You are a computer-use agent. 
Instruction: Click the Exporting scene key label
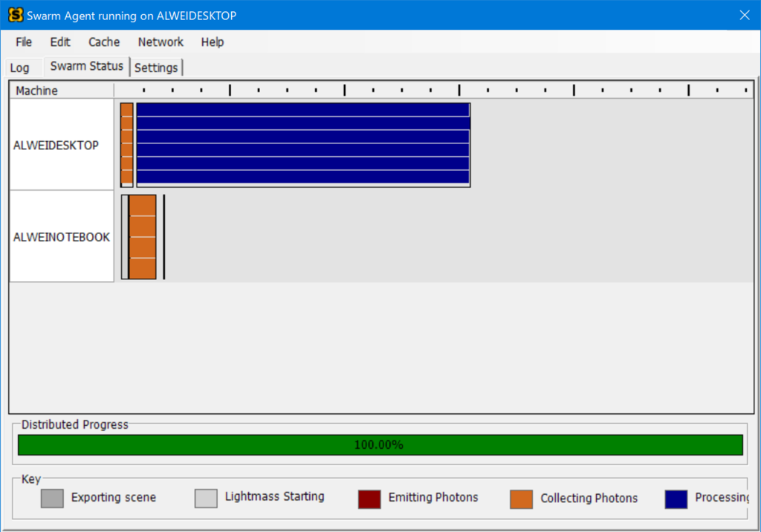pos(114,498)
